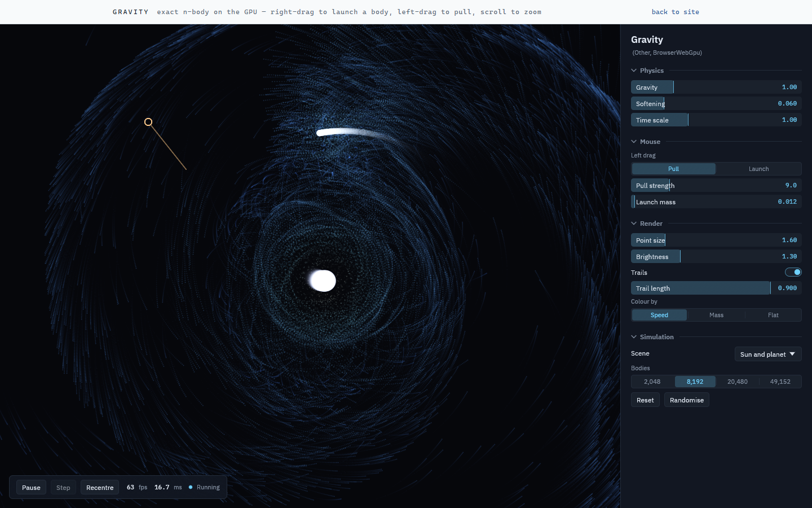Adjust the Softening slider
Image resolution: width=812 pixels, height=508 pixels.
coord(716,103)
